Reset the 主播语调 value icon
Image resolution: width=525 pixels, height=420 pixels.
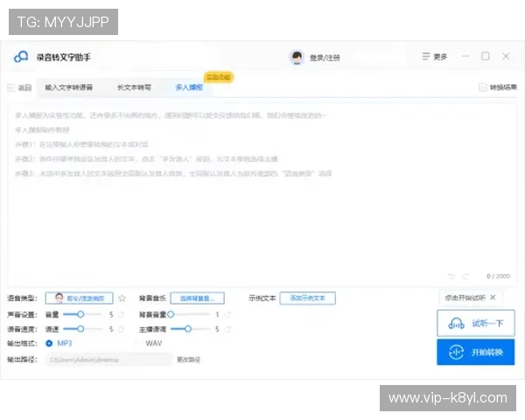(228, 329)
